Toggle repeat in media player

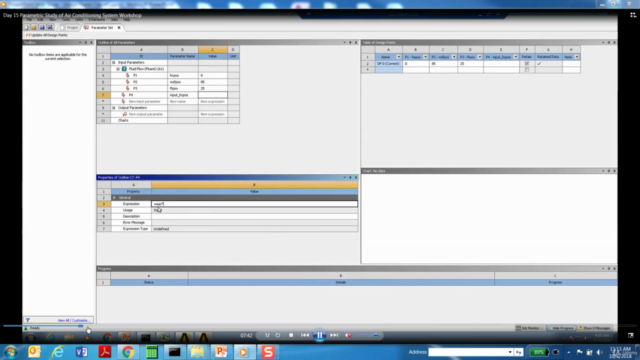click(x=278, y=335)
